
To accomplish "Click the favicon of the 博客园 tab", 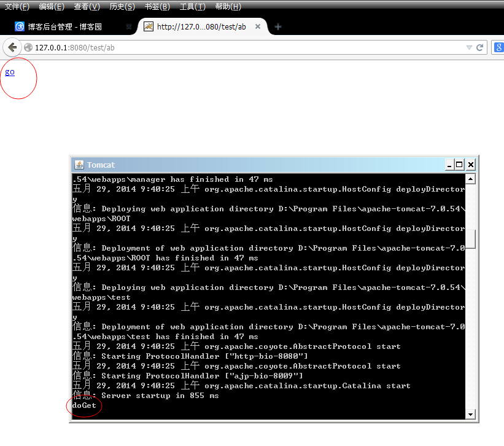I will 20,26.
